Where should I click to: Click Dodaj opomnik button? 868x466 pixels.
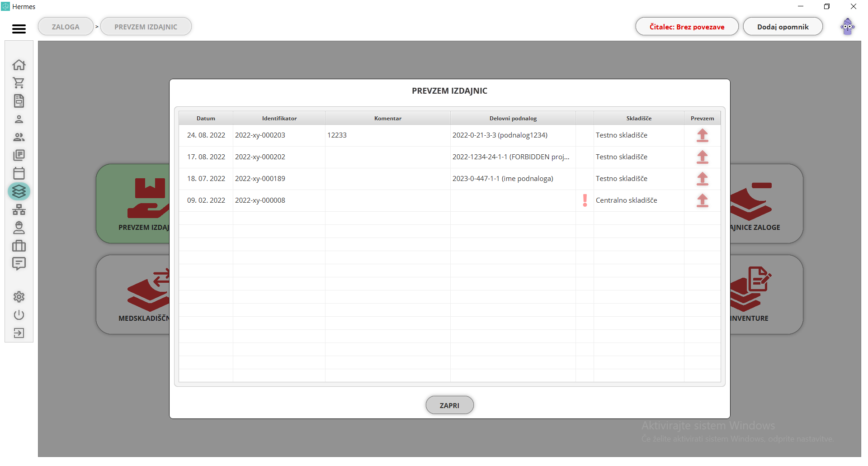783,27
